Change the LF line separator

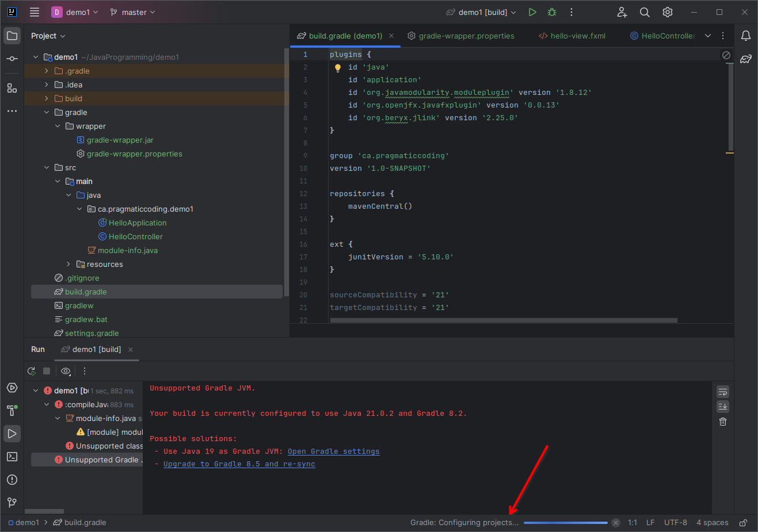650,523
